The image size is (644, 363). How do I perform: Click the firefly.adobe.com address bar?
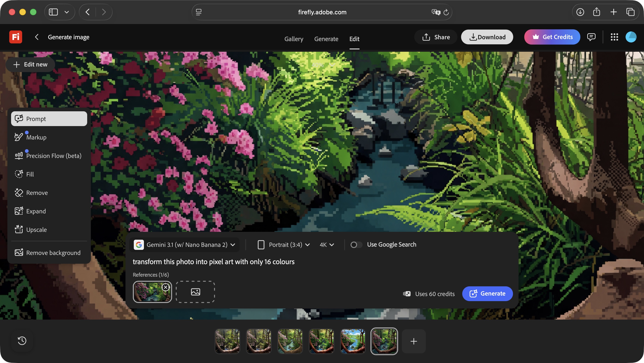322,12
